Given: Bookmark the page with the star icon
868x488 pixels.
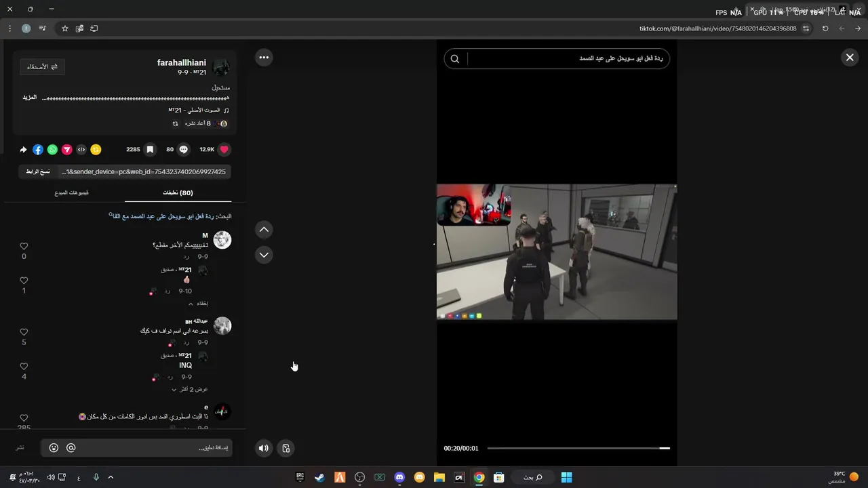Looking at the screenshot, I should 65,28.
